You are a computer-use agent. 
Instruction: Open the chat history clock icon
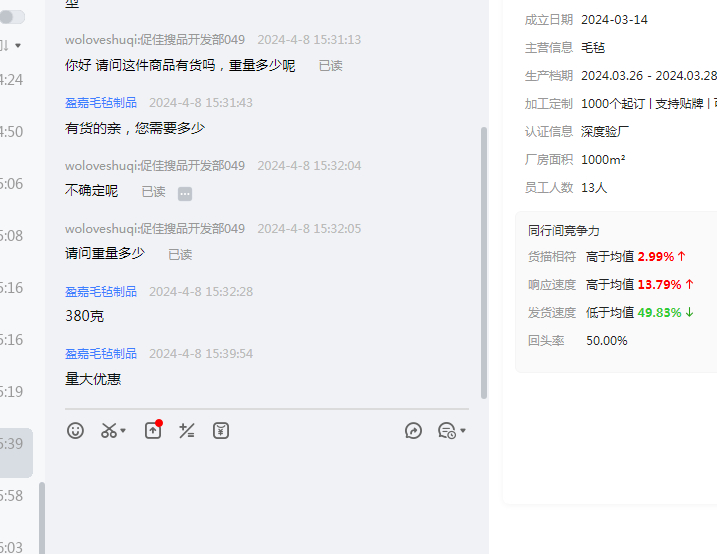coord(446,431)
